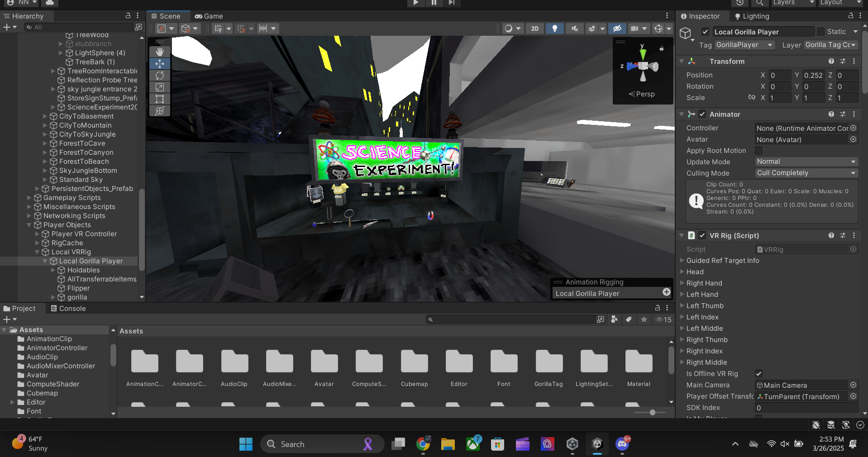Click the Play button
Screen dimensions: 868x457
point(416,3)
